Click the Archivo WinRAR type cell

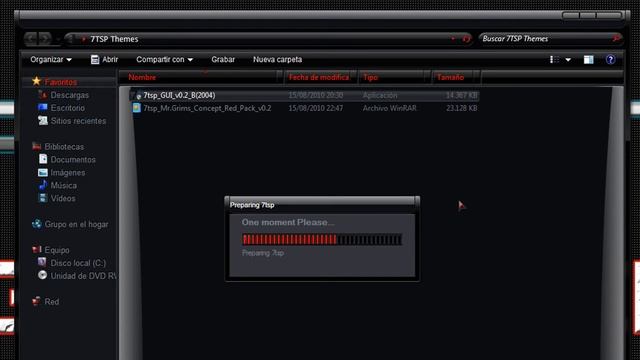click(x=390, y=108)
